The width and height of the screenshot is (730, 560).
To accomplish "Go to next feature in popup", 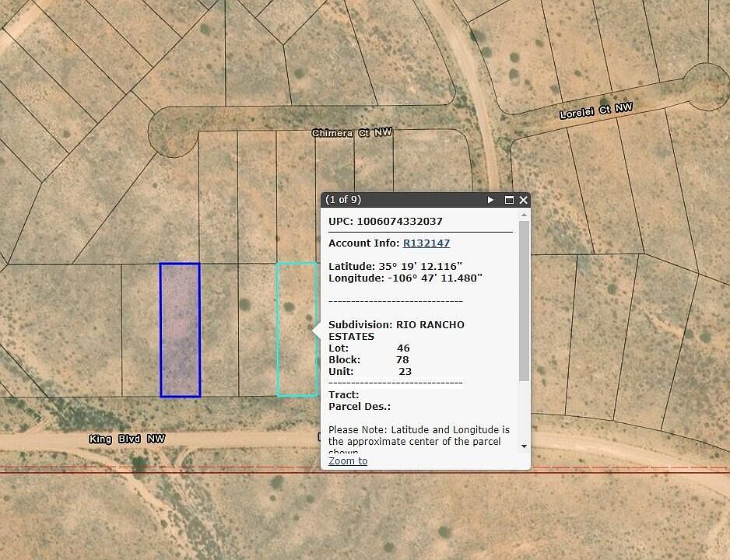I will [490, 200].
